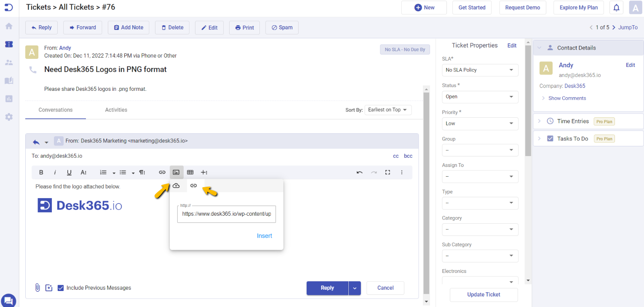Go to next ticket arrow

[614, 27]
